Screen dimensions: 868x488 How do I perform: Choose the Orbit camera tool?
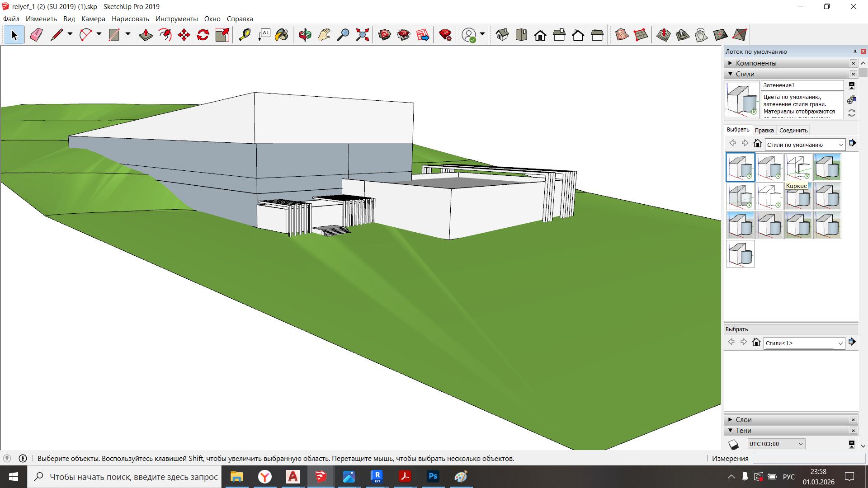[x=305, y=35]
